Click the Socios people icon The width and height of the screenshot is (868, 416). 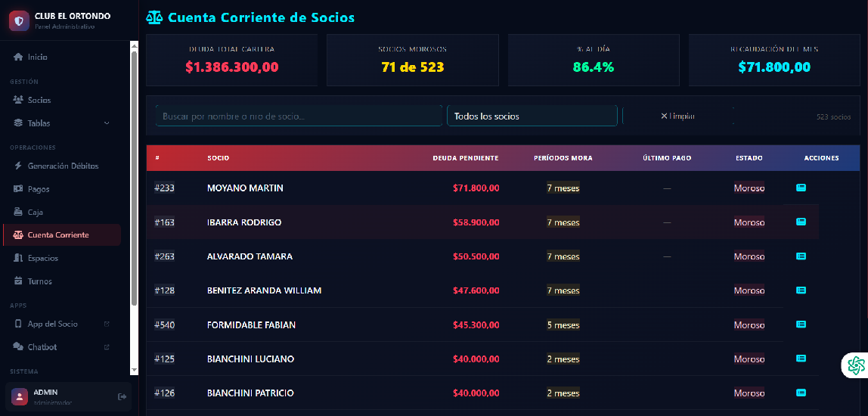tap(17, 101)
